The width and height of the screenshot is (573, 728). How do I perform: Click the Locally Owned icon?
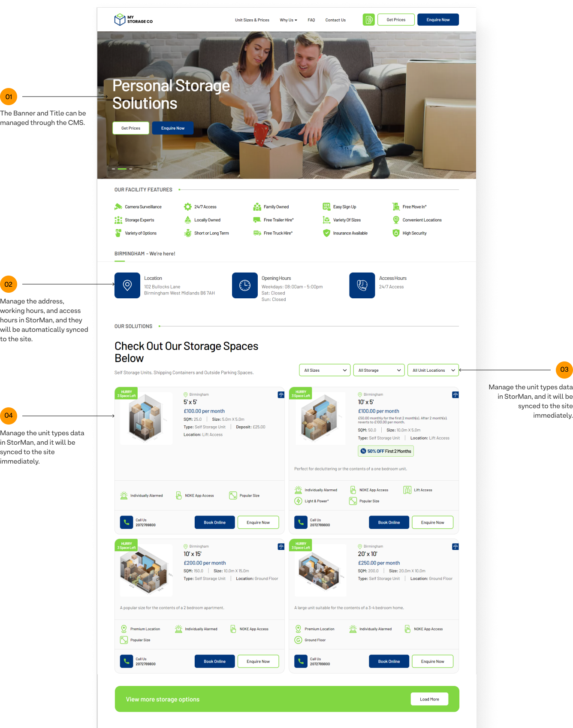click(x=188, y=220)
